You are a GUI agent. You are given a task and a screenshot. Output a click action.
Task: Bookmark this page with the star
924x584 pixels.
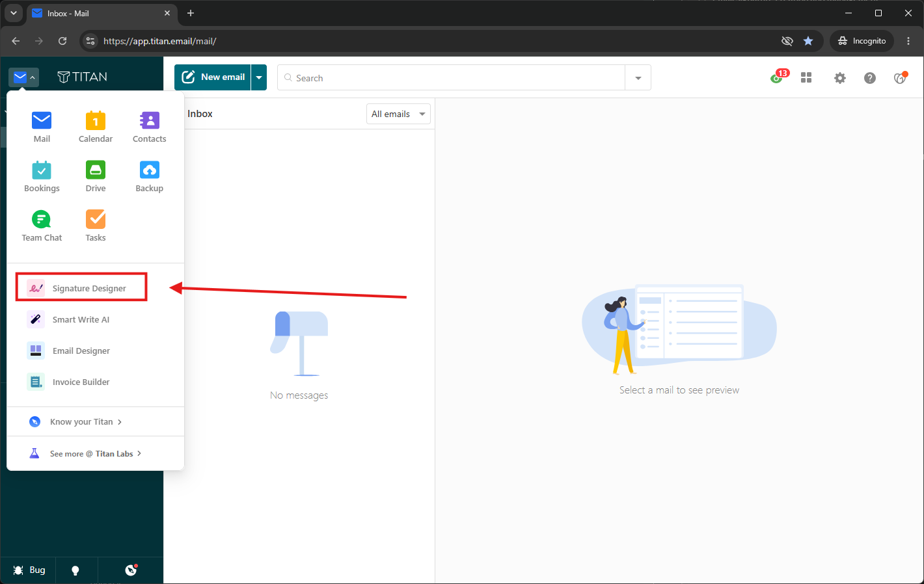click(808, 41)
